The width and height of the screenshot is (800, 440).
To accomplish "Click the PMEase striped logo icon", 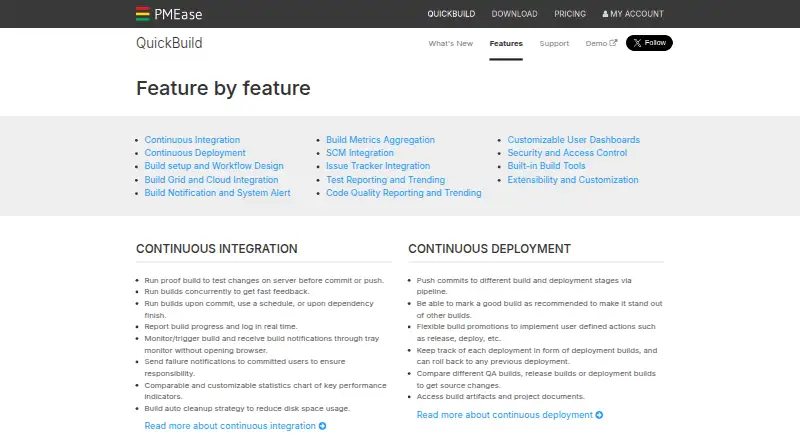I will pyautogui.click(x=143, y=14).
